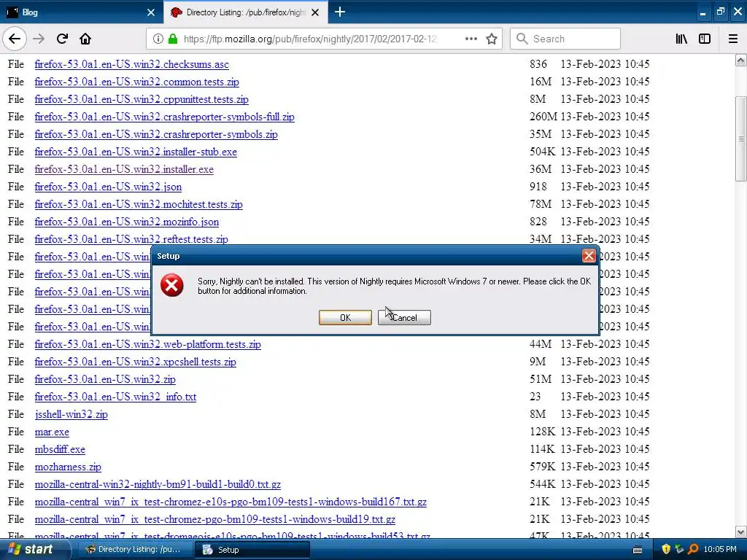Switch to the Blog tab
747x560 pixels.
(81, 12)
